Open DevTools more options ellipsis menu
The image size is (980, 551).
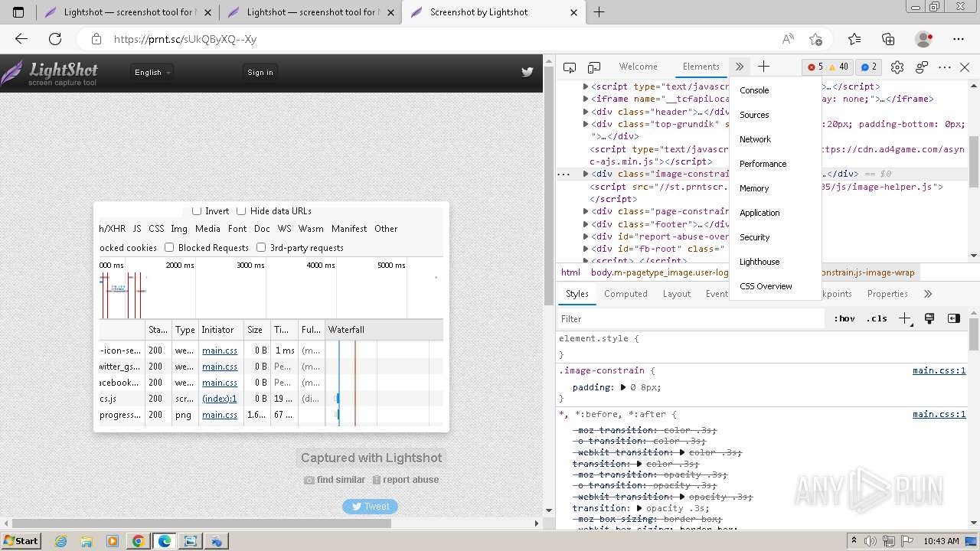click(x=945, y=67)
